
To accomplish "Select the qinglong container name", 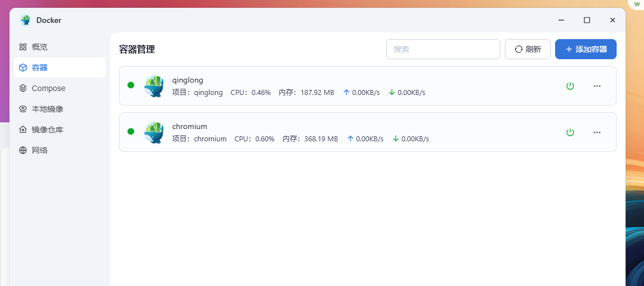I will (188, 80).
